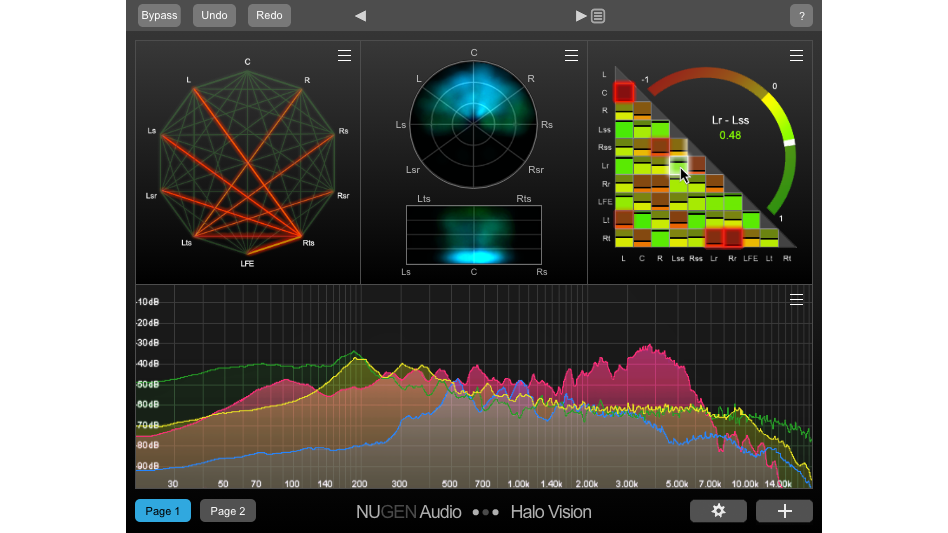Click the Redo button
The height and width of the screenshot is (533, 948).
pyautogui.click(x=269, y=16)
